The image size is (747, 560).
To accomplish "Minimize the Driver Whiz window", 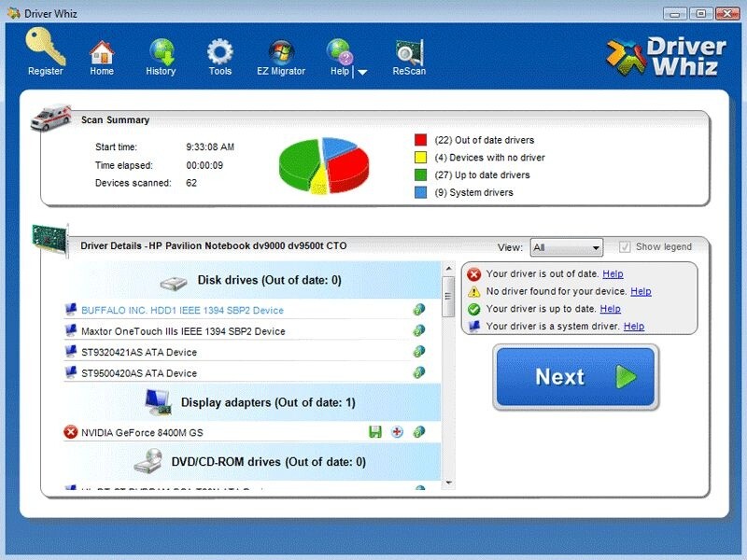I will 675,14.
